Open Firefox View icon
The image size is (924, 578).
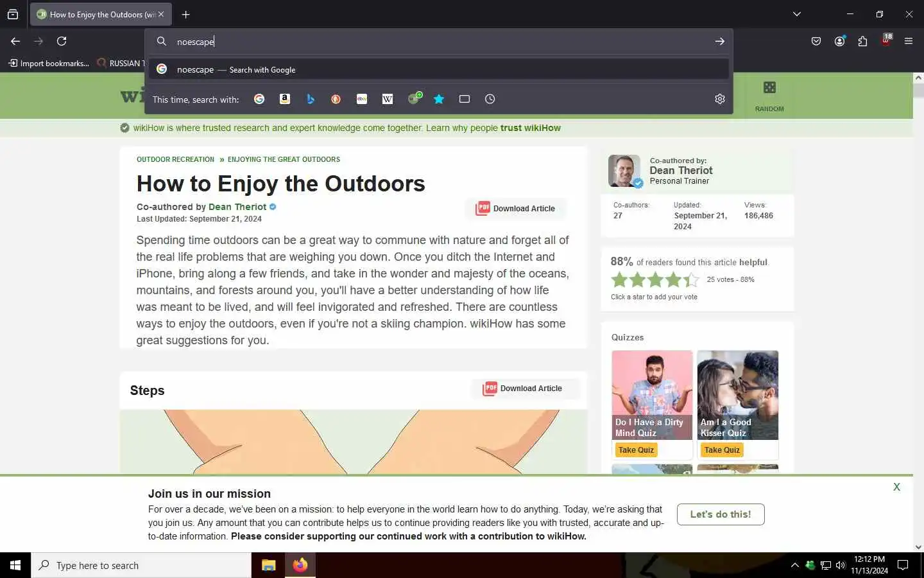(x=13, y=14)
